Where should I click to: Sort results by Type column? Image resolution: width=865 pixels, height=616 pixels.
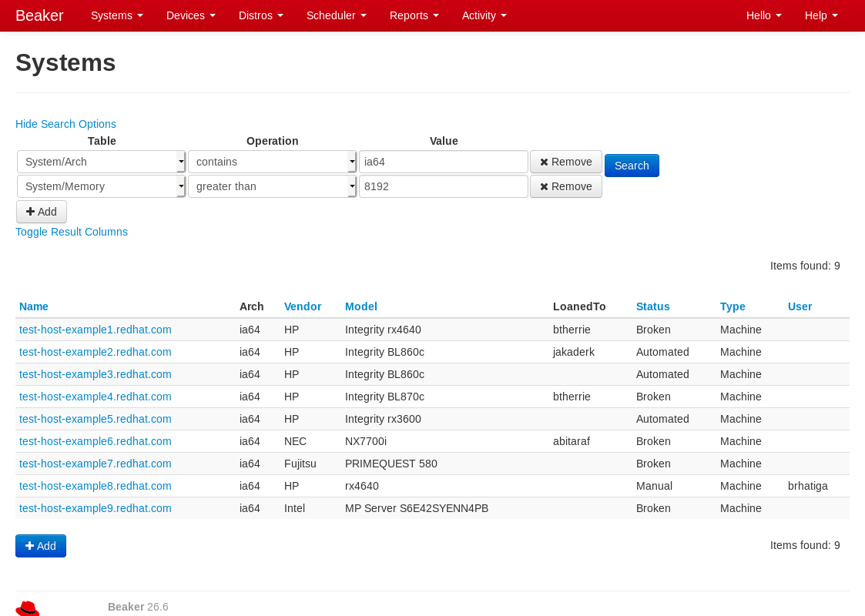[732, 306]
